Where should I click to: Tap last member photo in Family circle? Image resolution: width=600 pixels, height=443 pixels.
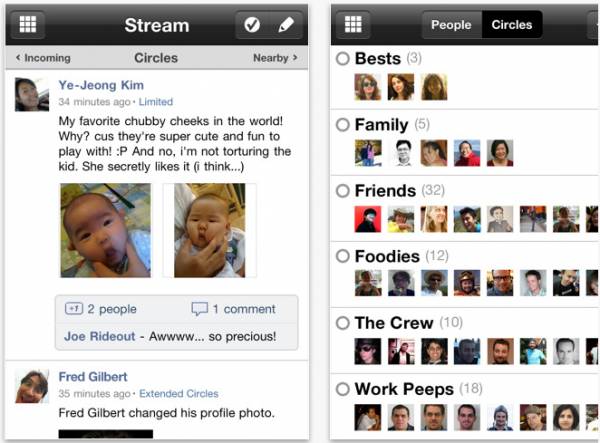click(x=500, y=153)
